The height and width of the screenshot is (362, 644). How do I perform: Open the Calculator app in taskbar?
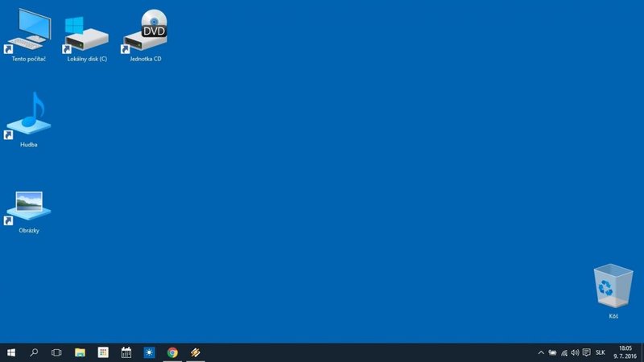tap(103, 352)
